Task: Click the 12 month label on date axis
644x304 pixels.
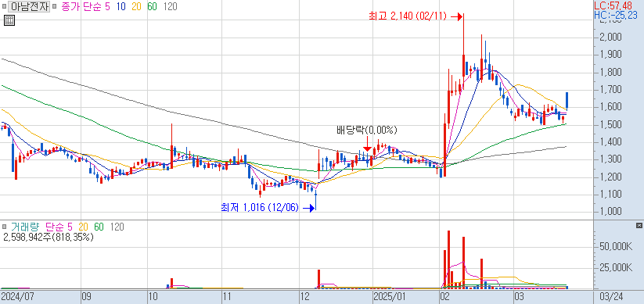Action: [304, 297]
